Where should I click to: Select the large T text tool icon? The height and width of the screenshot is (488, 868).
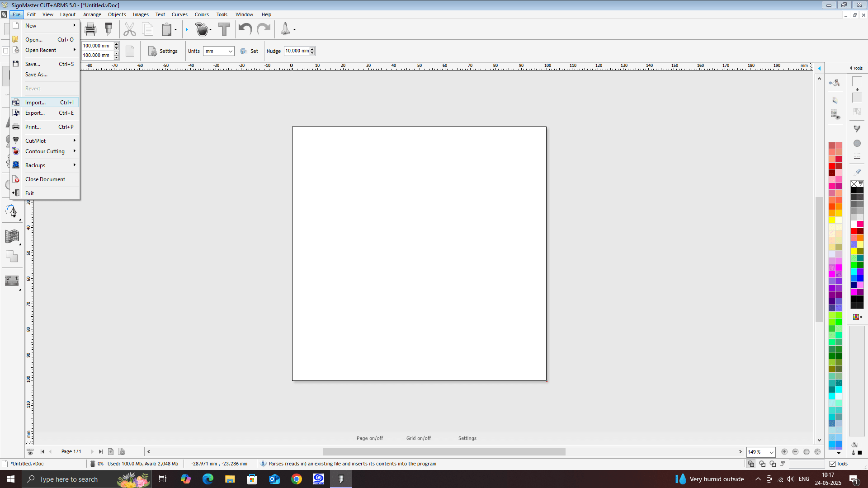pyautogui.click(x=224, y=29)
